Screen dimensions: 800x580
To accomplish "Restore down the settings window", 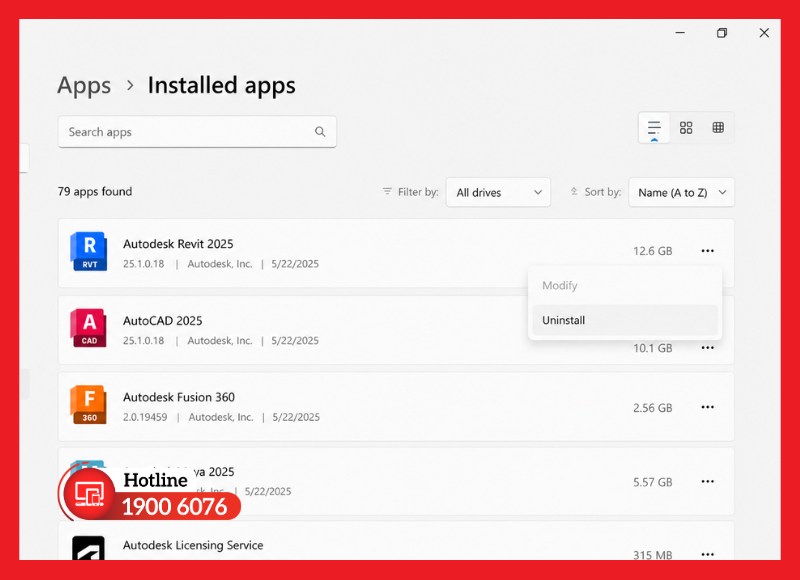I will [721, 33].
